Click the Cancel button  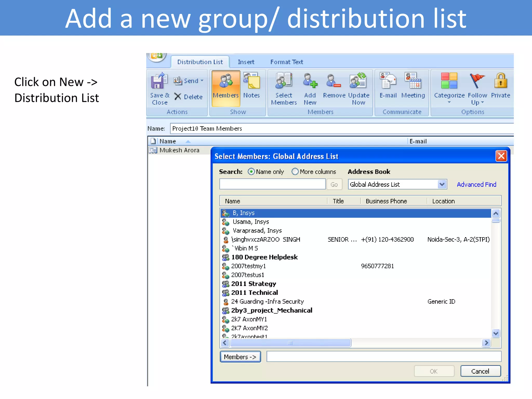pyautogui.click(x=480, y=371)
